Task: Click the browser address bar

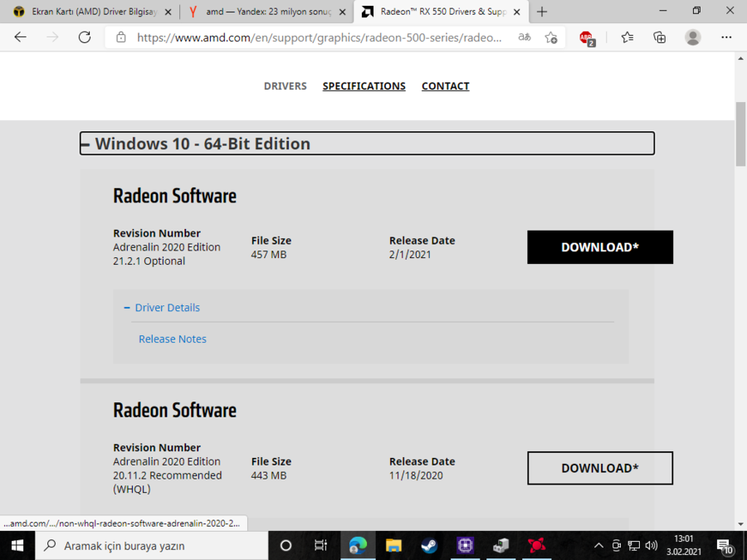Action: click(319, 37)
